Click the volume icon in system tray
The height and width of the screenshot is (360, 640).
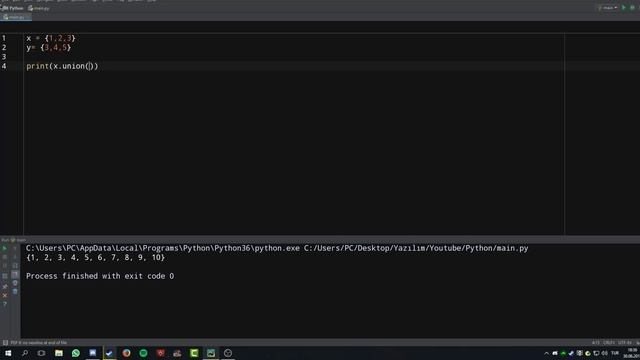coord(604,353)
